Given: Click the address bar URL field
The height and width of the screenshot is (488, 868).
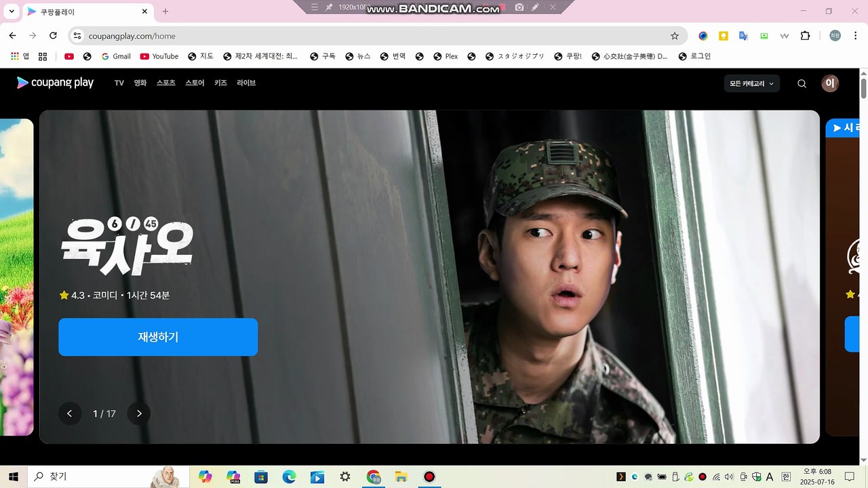Looking at the screenshot, I should tap(376, 36).
